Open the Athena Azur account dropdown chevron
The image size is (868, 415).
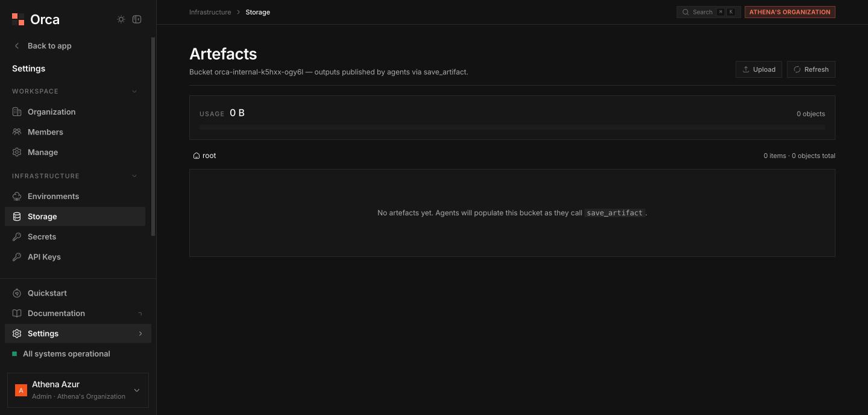pyautogui.click(x=137, y=390)
